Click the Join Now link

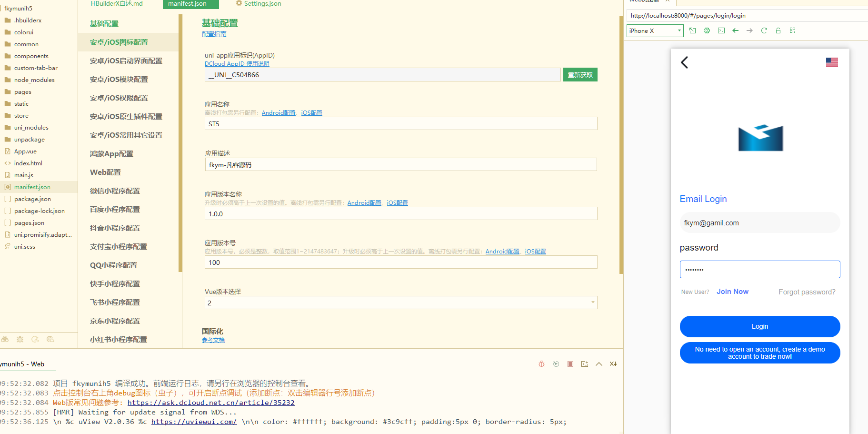click(x=732, y=292)
